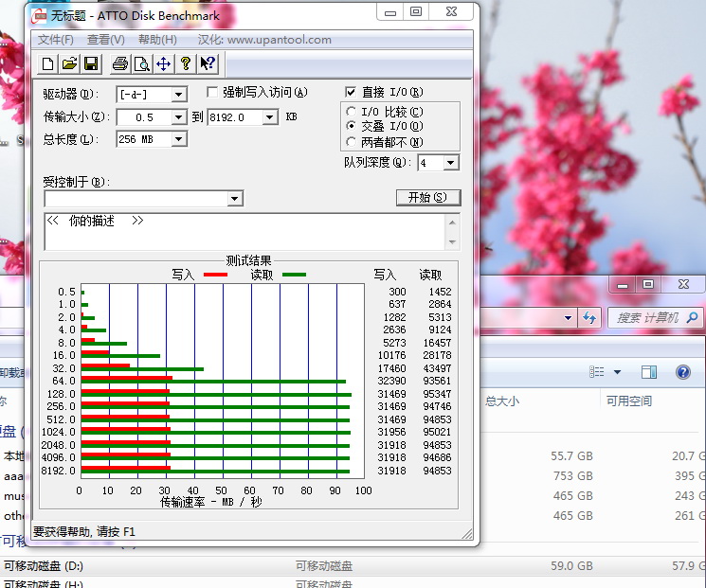Open the Explorer address bar history dropdown
Image resolution: width=706 pixels, height=588 pixels.
[x=569, y=318]
